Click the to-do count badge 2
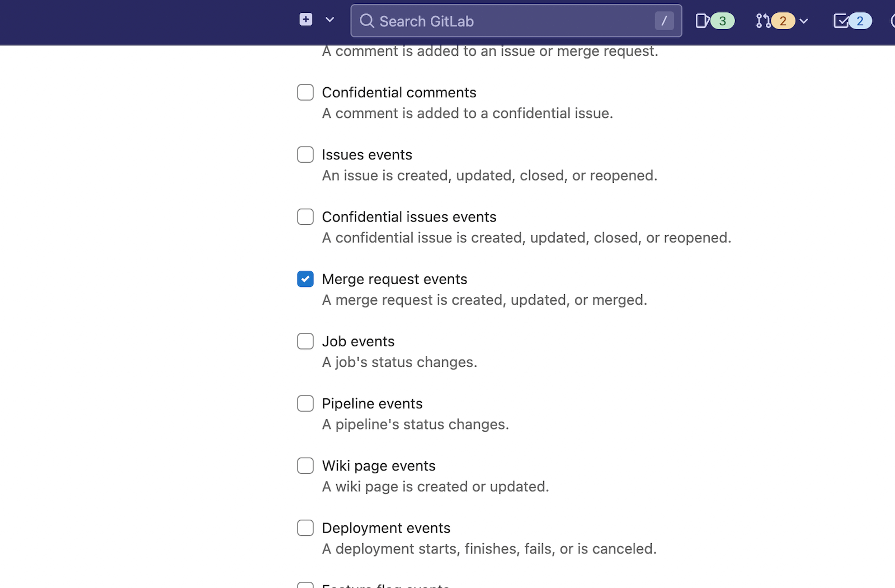This screenshot has width=895, height=588. point(860,21)
